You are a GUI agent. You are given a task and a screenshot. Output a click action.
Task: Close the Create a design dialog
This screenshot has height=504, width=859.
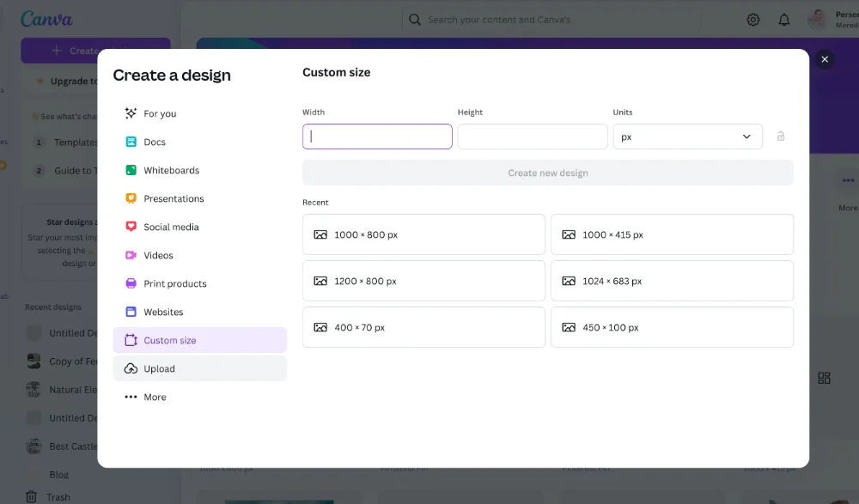click(x=825, y=59)
